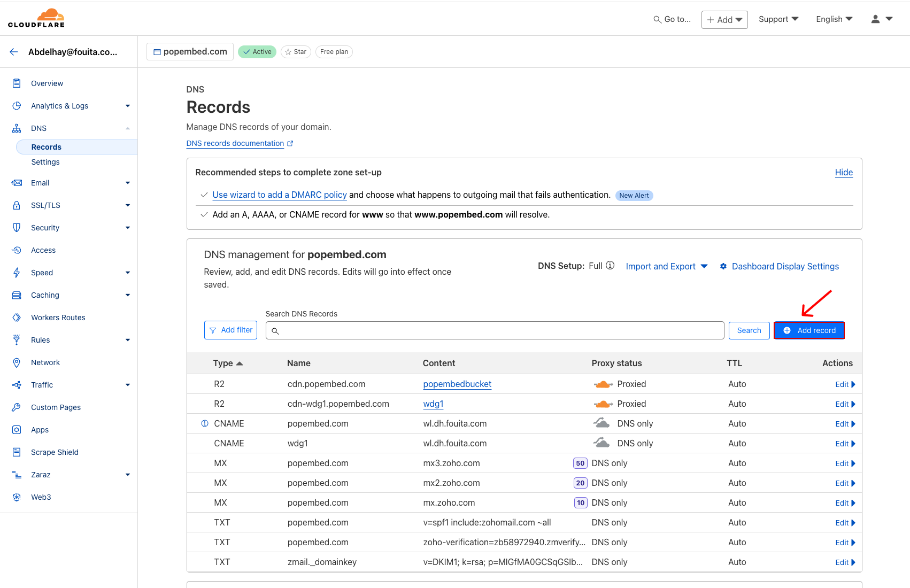The image size is (910, 588).
Task: Click the Search button
Action: pos(749,330)
